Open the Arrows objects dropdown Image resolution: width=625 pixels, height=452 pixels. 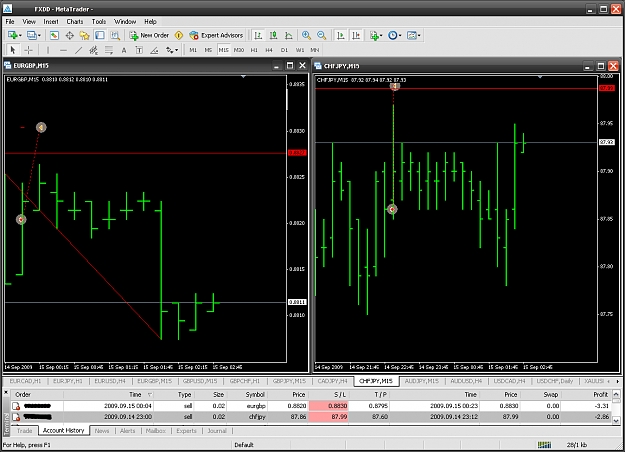tap(172, 50)
